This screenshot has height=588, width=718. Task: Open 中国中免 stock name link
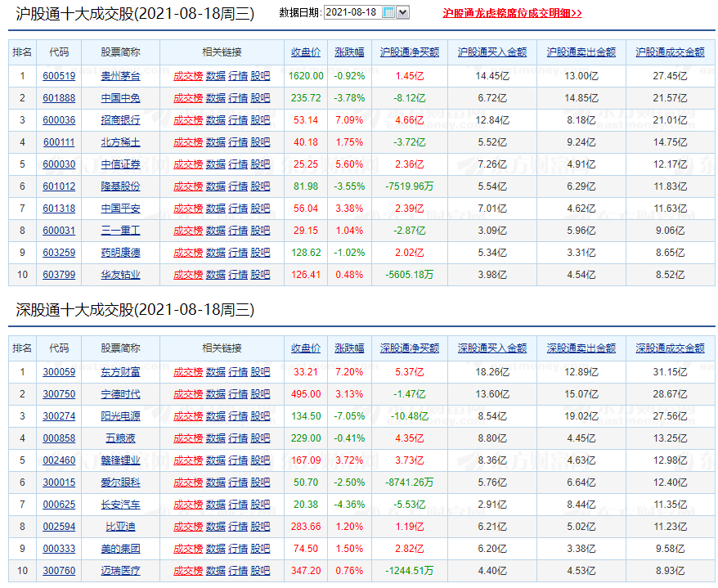click(120, 98)
